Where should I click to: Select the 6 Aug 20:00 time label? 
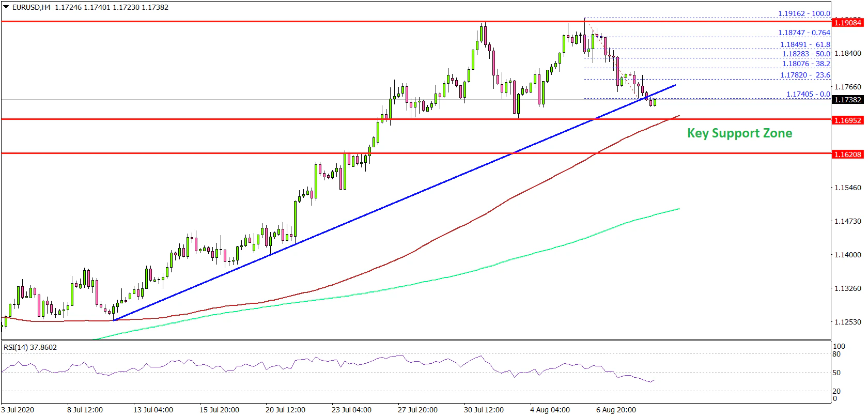pos(616,410)
